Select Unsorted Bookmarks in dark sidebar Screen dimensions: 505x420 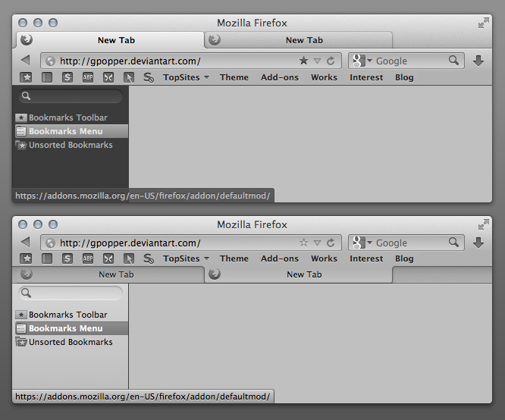pos(71,145)
